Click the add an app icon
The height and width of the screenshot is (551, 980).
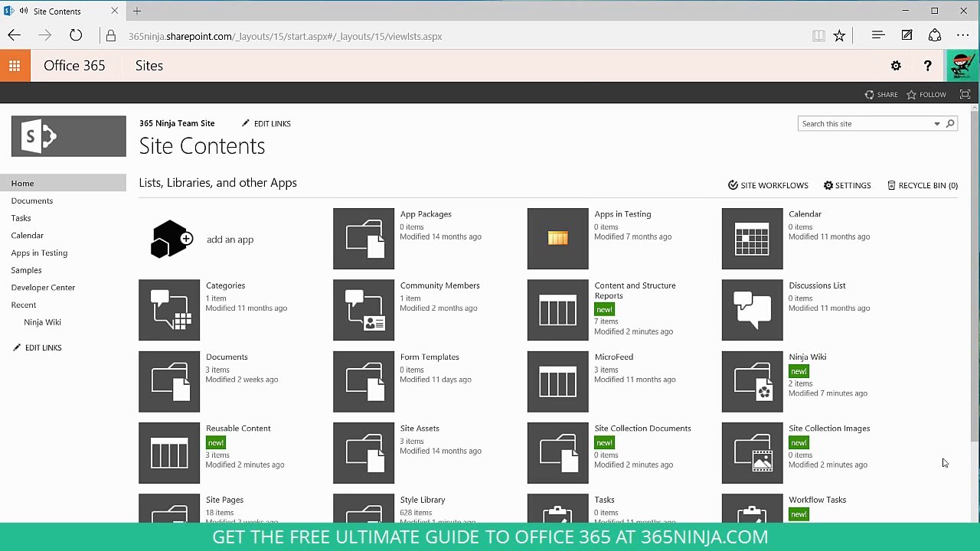tap(170, 239)
